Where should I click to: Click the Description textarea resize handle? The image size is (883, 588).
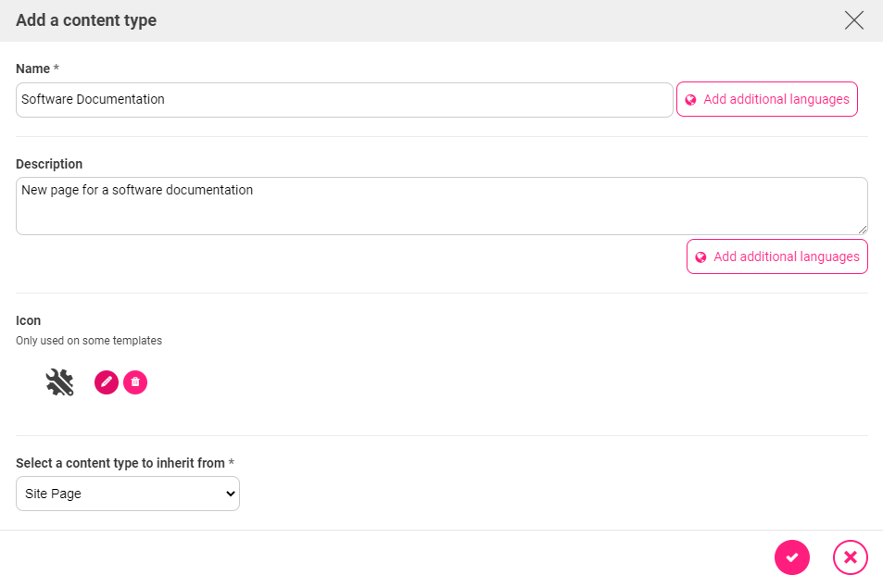(863, 230)
